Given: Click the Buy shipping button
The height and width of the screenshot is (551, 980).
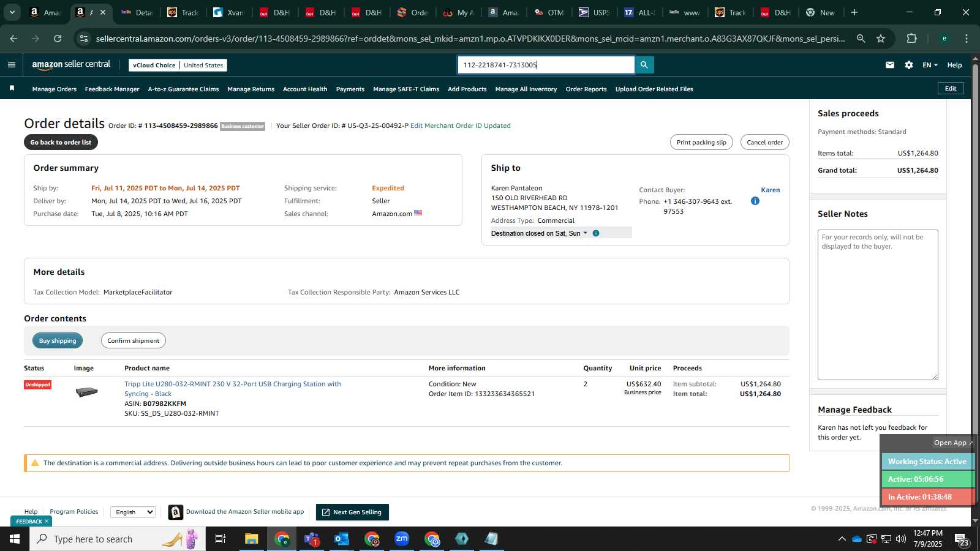Looking at the screenshot, I should pyautogui.click(x=58, y=340).
